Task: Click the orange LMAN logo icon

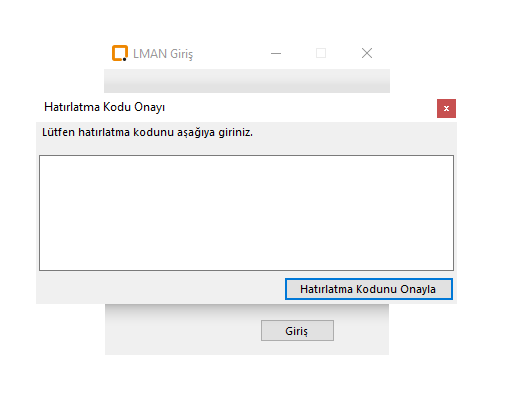Action: pyautogui.click(x=120, y=53)
